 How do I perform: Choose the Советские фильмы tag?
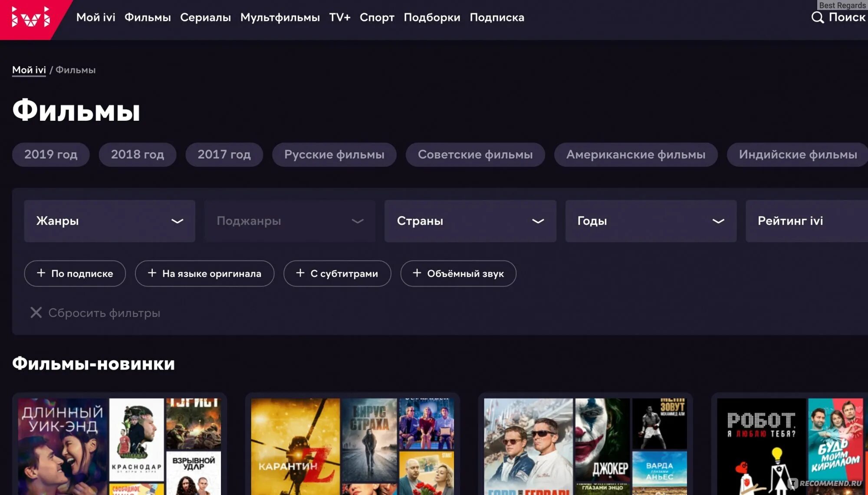(x=475, y=155)
